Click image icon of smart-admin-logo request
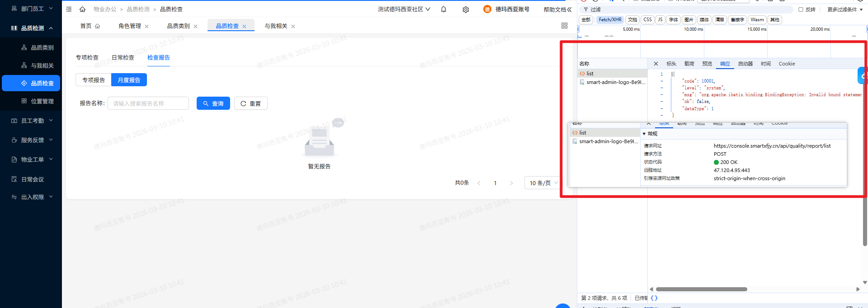868x308 pixels. click(x=582, y=82)
